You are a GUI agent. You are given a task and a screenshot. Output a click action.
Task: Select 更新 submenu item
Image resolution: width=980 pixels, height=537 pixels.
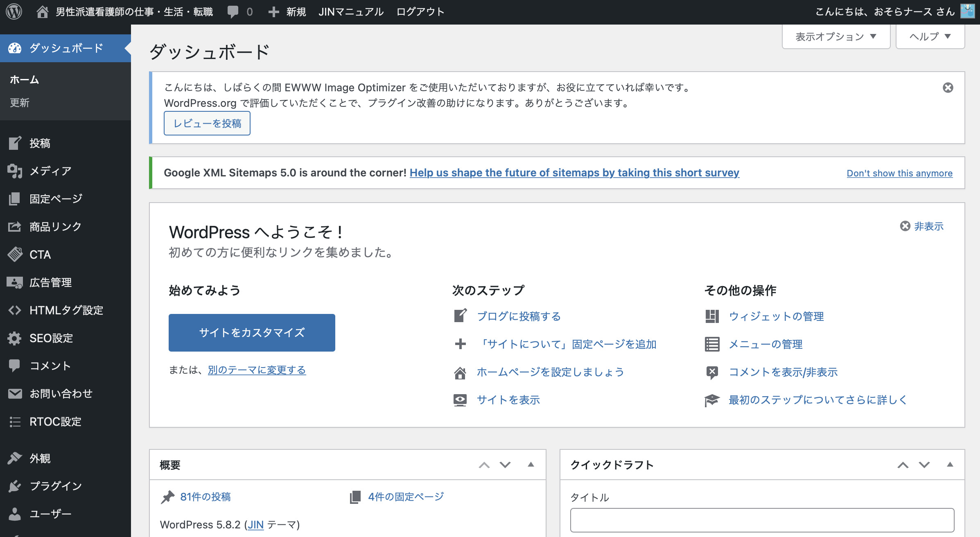(20, 103)
